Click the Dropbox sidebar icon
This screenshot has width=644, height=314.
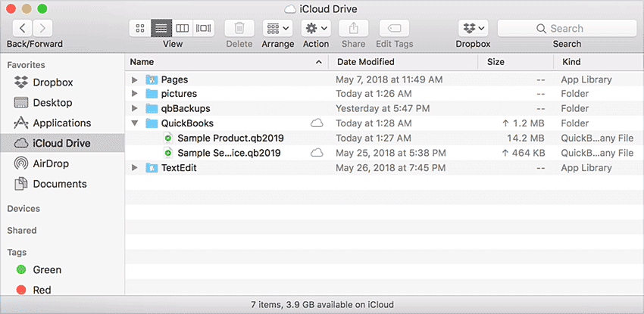(21, 82)
